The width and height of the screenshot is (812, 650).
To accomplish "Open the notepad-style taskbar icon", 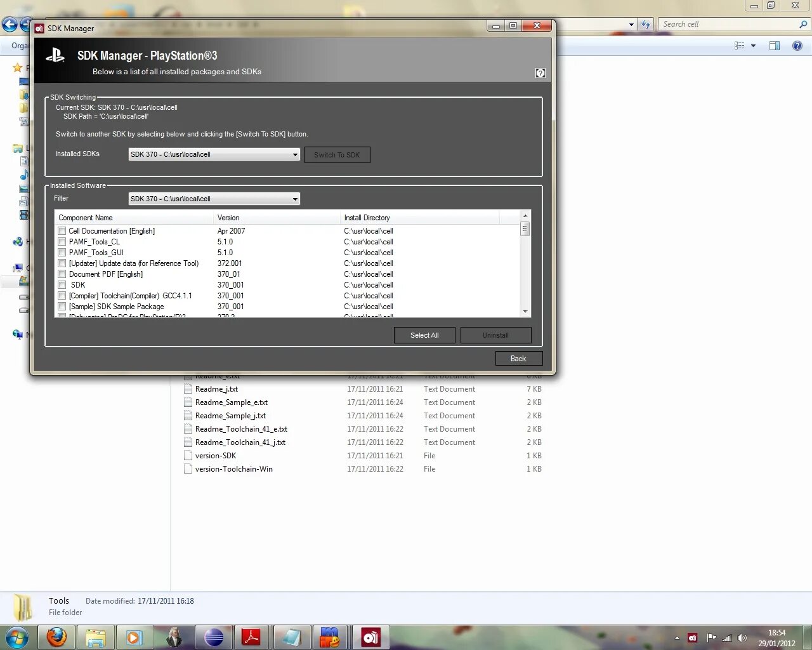I will pyautogui.click(x=291, y=637).
